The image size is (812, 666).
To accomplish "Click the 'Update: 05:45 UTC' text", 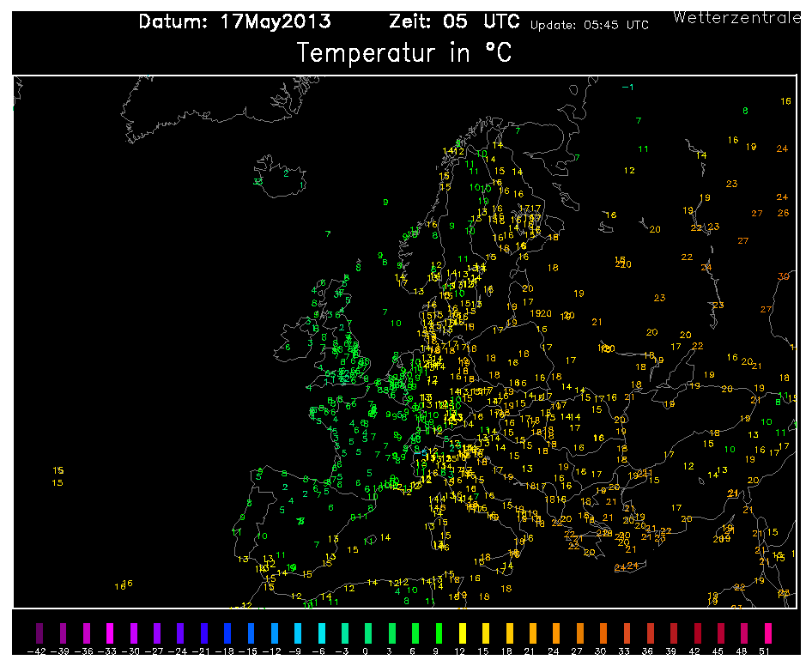I will coord(589,25).
